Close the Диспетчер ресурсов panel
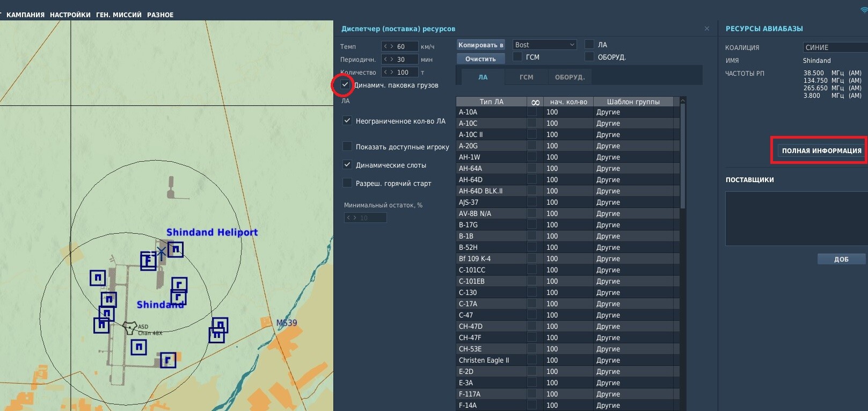The height and width of the screenshot is (411, 868). [707, 28]
